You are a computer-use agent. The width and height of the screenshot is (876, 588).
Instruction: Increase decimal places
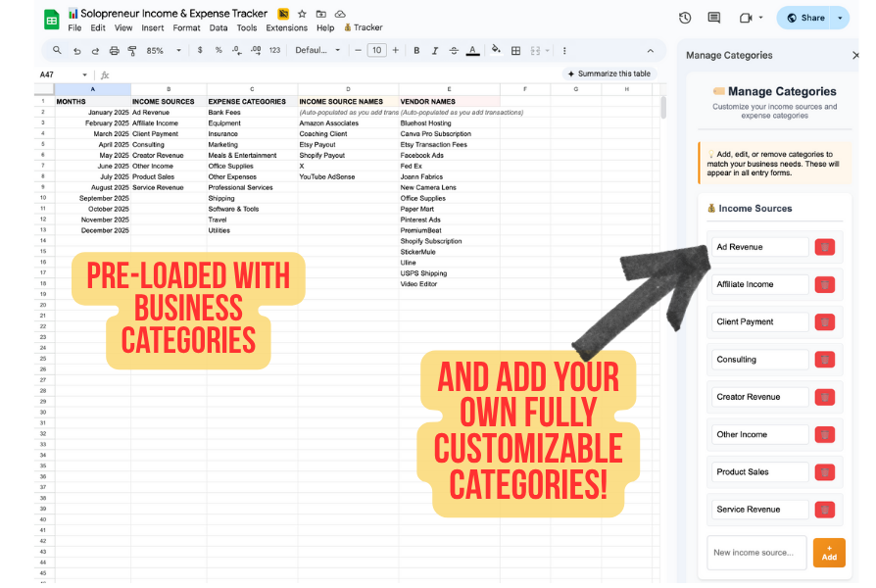[x=256, y=50]
